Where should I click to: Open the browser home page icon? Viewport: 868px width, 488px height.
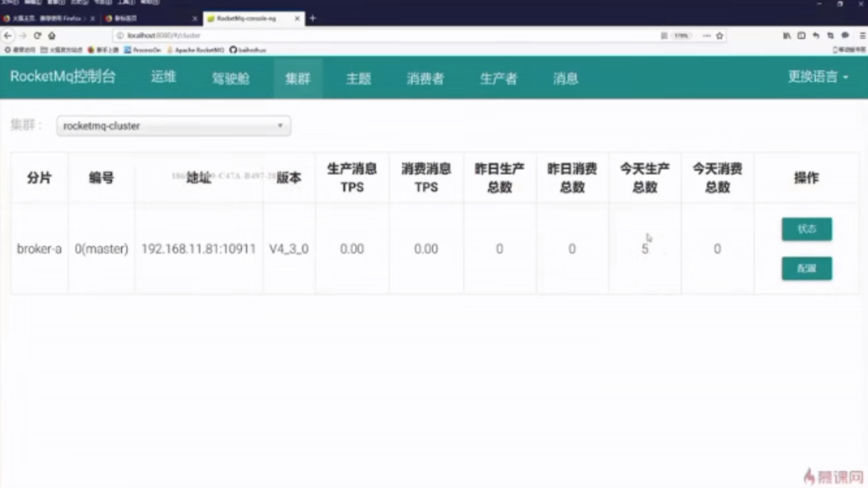51,36
